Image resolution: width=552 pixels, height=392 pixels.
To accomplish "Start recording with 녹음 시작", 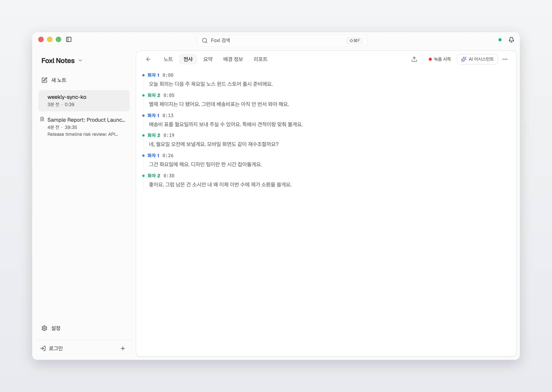I will [x=440, y=59].
